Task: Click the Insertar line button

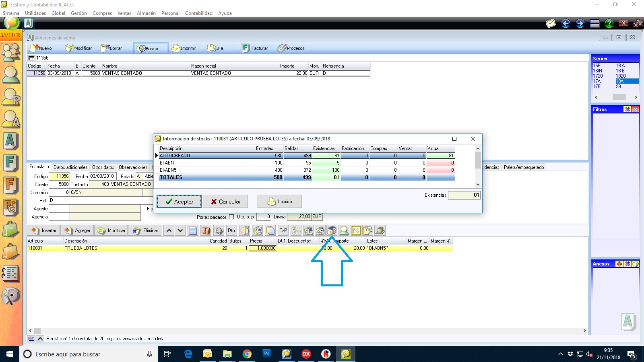Action: [x=44, y=230]
